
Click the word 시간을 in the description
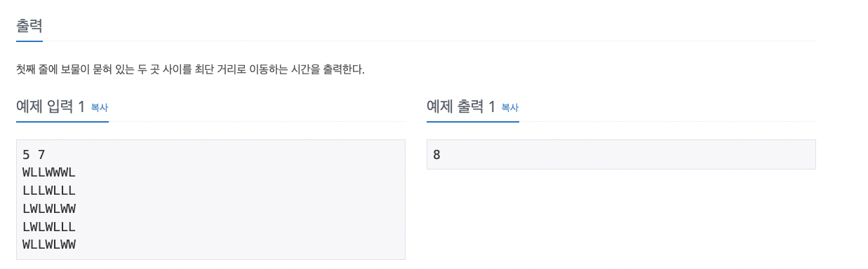[x=308, y=70]
